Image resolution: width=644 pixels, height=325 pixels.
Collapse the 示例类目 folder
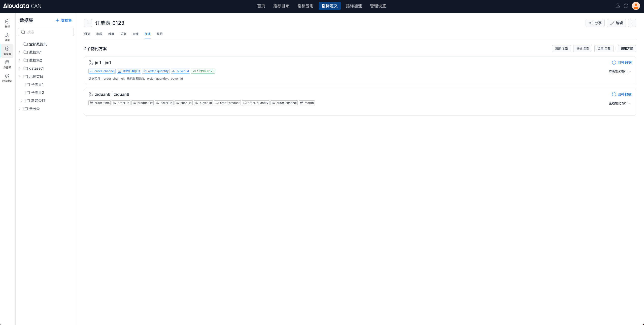[20, 76]
